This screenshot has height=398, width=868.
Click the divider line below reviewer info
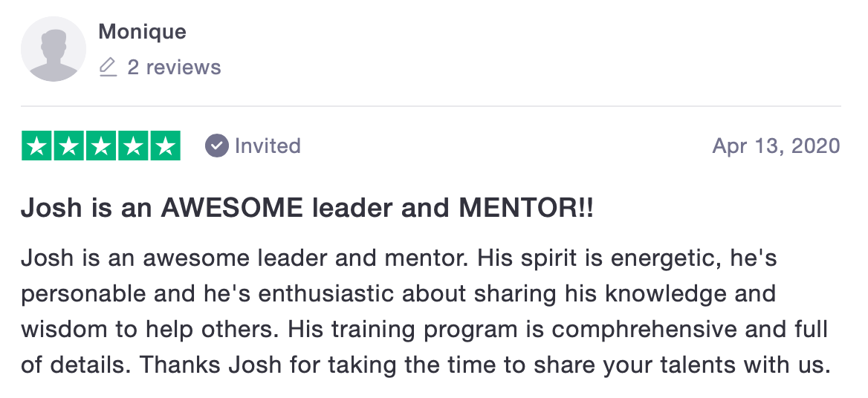pyautogui.click(x=431, y=106)
